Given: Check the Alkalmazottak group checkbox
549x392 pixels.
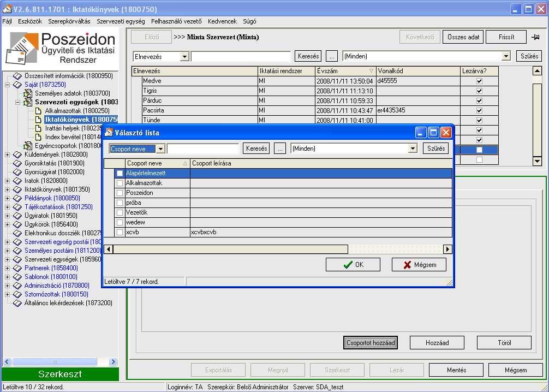Looking at the screenshot, I should 120,183.
